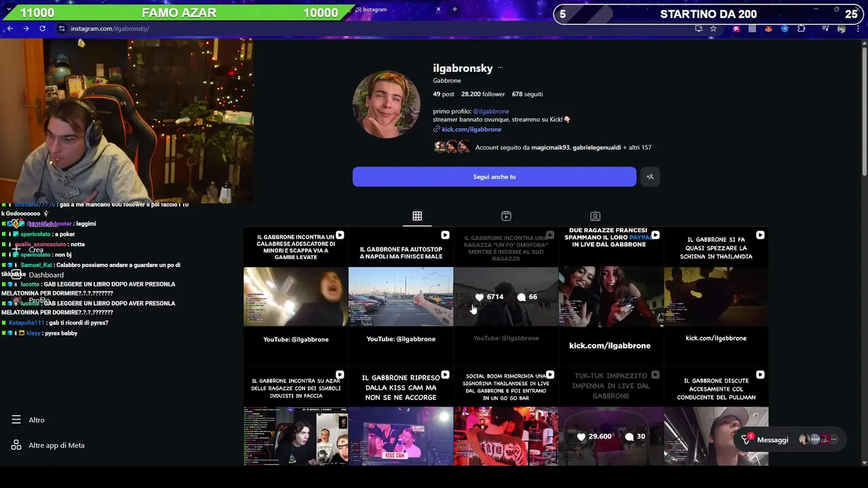The image size is (868, 488).
Task: Open post Gabbrone discute col conducente del pullman
Action: coord(716,417)
